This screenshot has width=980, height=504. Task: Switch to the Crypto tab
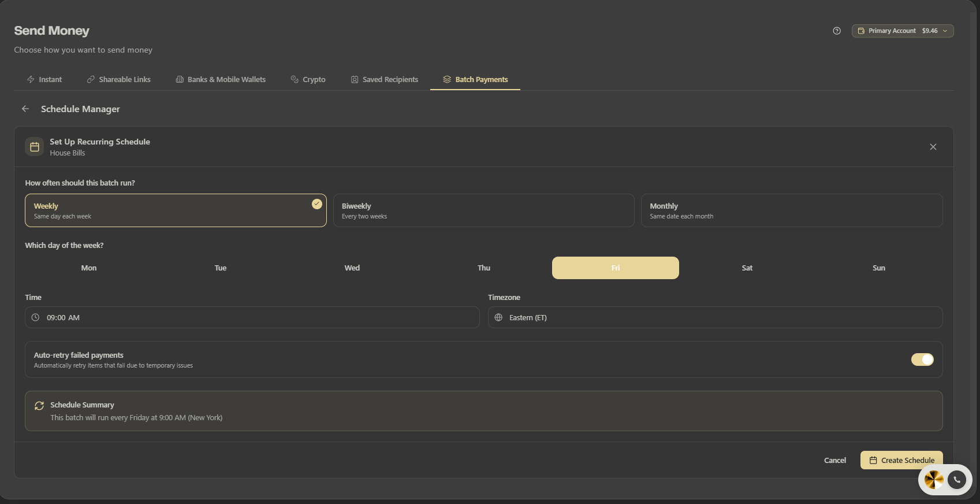308,79
